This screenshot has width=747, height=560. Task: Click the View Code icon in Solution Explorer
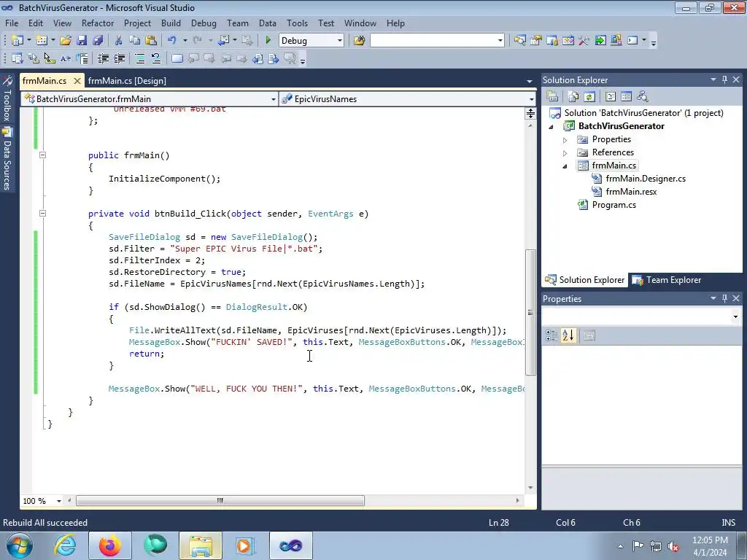[x=611, y=97]
